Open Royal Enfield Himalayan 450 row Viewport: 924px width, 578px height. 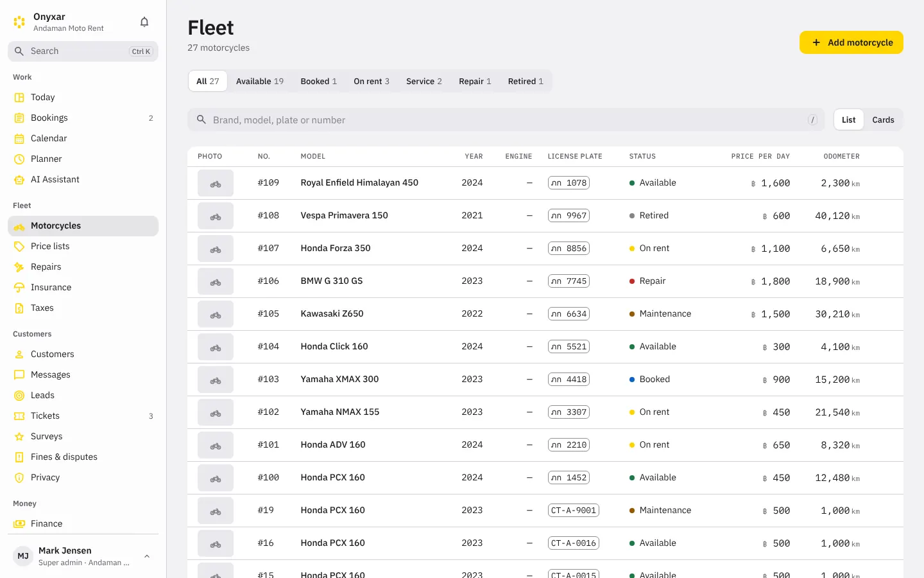[x=545, y=183]
